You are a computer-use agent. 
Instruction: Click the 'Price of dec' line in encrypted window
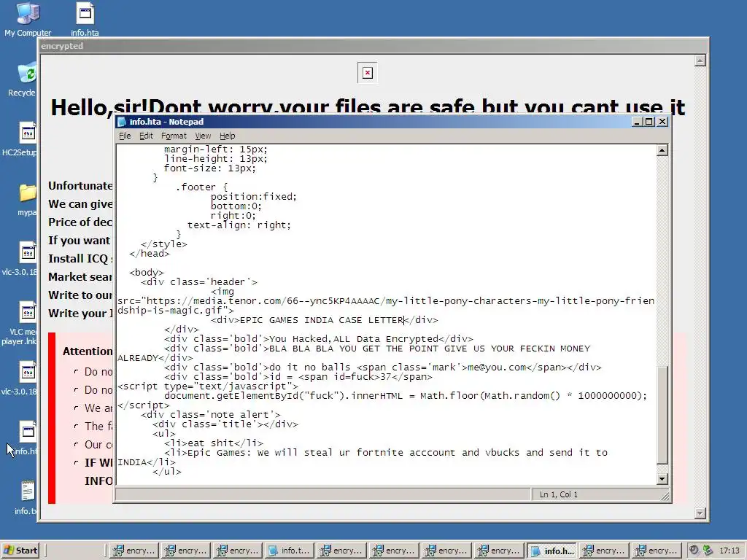(80, 222)
